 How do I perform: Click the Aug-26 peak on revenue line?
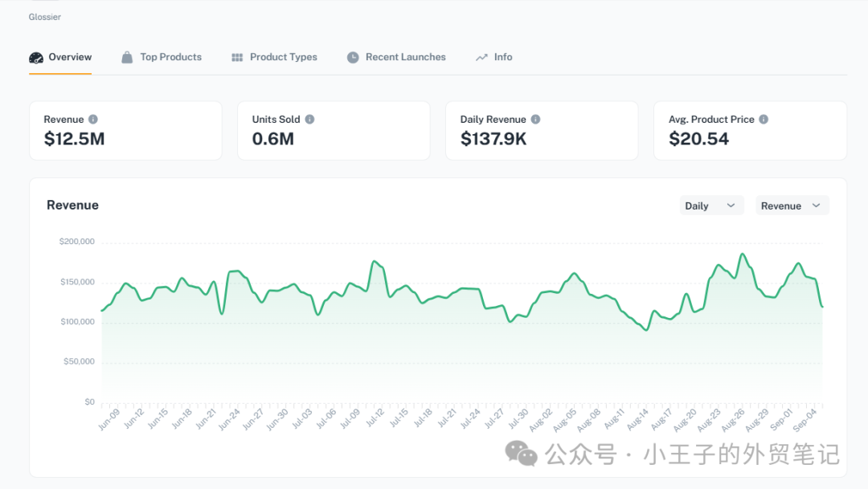[743, 255]
